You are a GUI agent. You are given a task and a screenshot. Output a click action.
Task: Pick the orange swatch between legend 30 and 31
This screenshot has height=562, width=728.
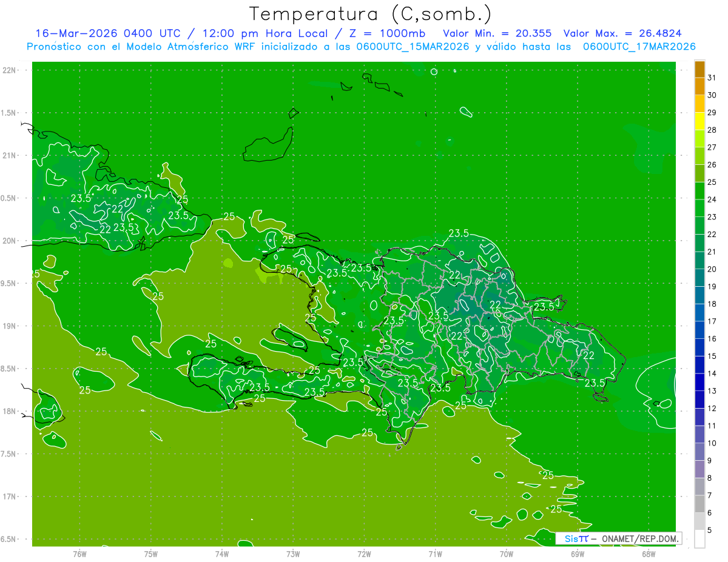pos(699,86)
